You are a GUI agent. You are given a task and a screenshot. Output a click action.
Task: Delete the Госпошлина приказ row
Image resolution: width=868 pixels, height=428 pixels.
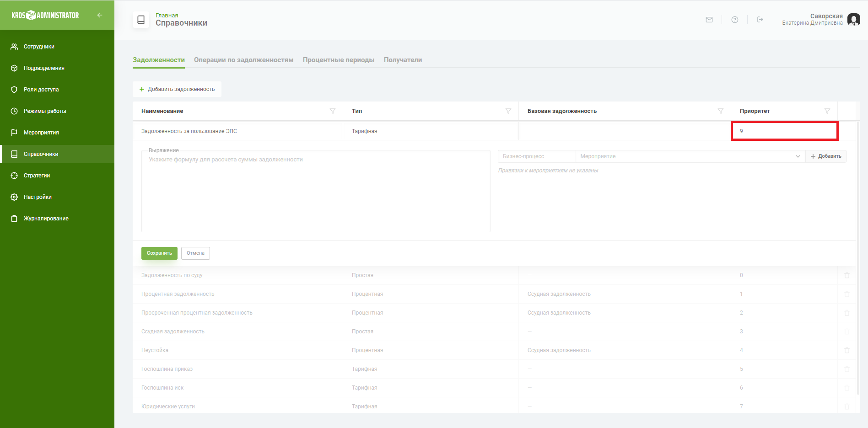coord(847,369)
